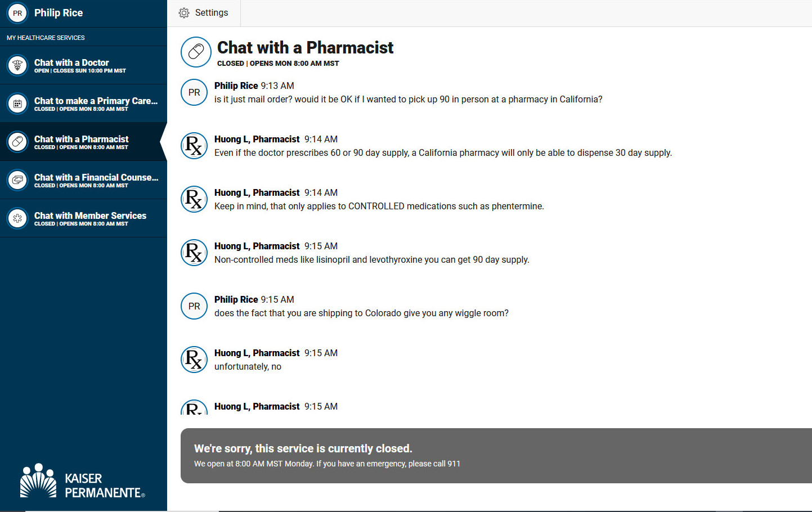
Task: Click the pharmacist pill icon in sidebar
Action: (x=17, y=142)
